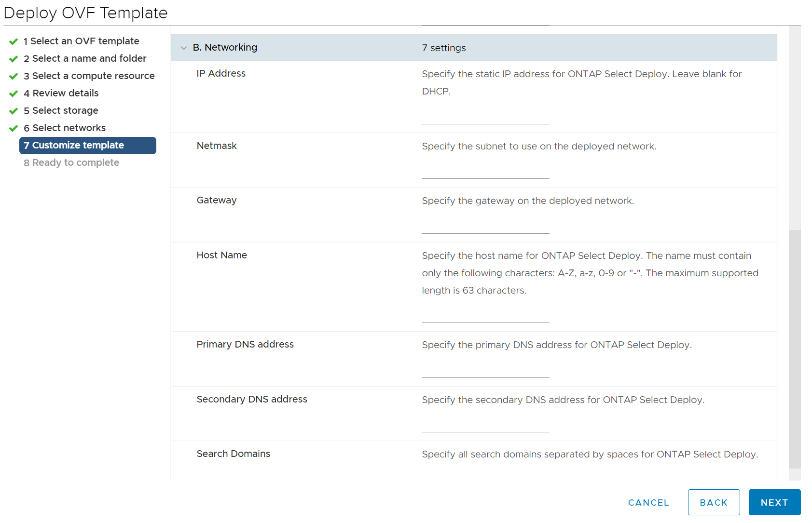812x523 pixels.
Task: Click the BACK button
Action: point(714,502)
